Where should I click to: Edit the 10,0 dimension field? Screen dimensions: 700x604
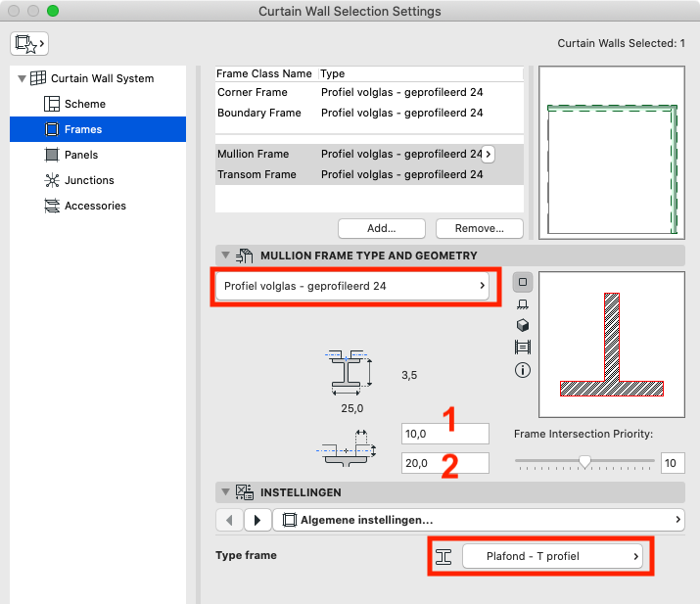coord(445,434)
